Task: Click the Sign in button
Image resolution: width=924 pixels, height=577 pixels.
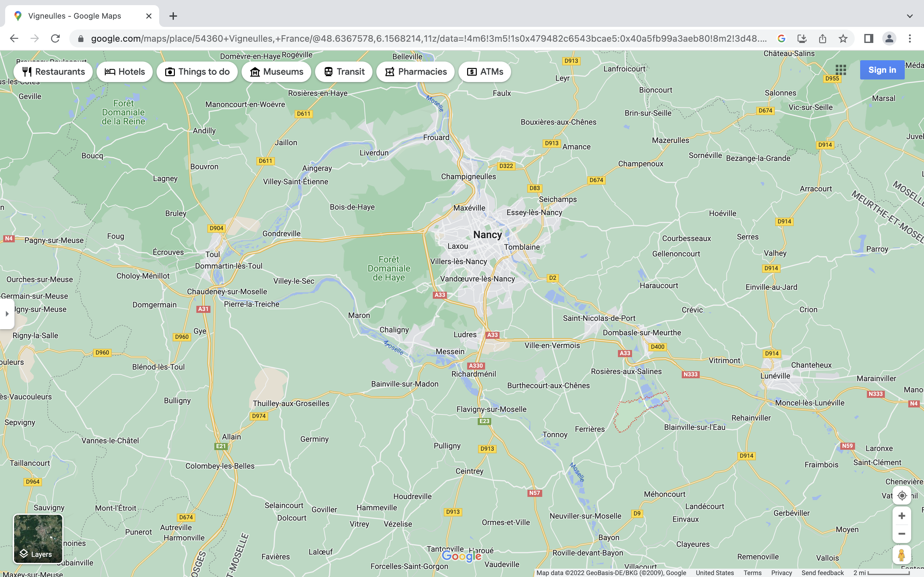Action: click(882, 70)
